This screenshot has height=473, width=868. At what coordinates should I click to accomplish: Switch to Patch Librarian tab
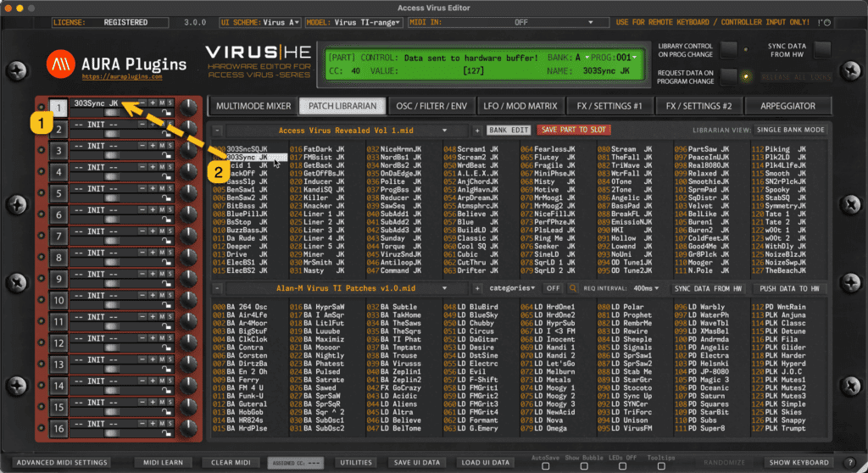click(342, 106)
